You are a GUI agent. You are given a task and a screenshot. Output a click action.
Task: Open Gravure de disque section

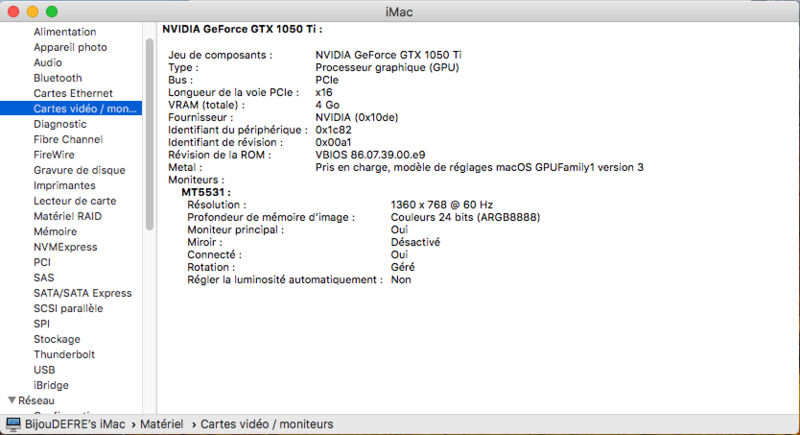pos(80,170)
